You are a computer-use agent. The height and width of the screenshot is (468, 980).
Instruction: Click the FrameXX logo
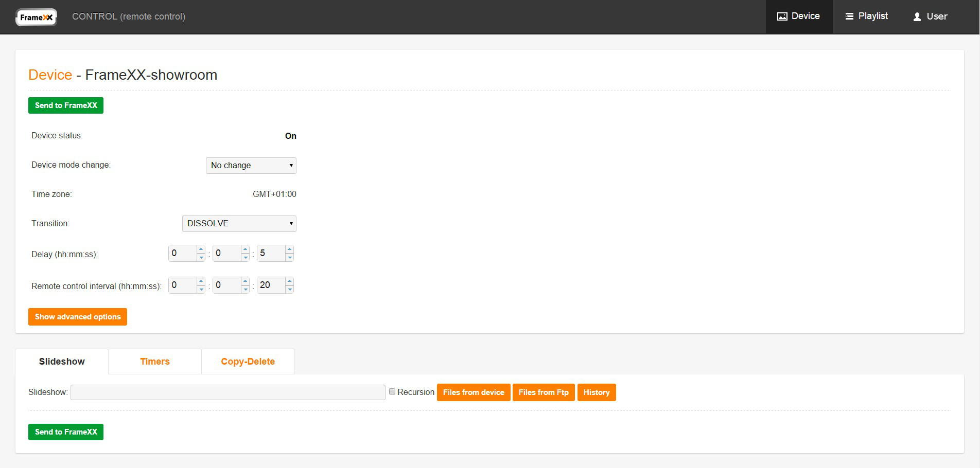(36, 17)
